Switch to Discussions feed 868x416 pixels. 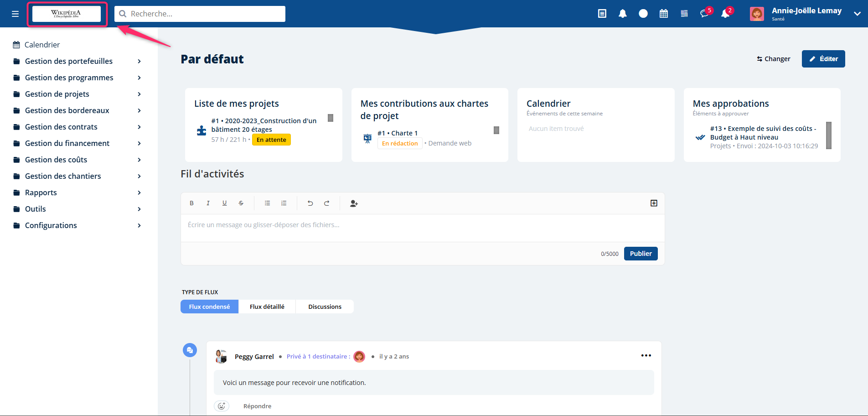(x=325, y=307)
